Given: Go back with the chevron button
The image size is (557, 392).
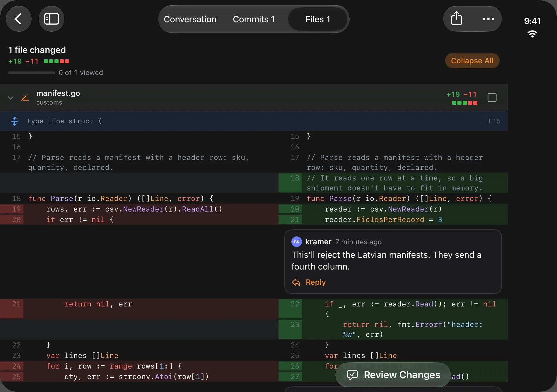Looking at the screenshot, I should [18, 19].
